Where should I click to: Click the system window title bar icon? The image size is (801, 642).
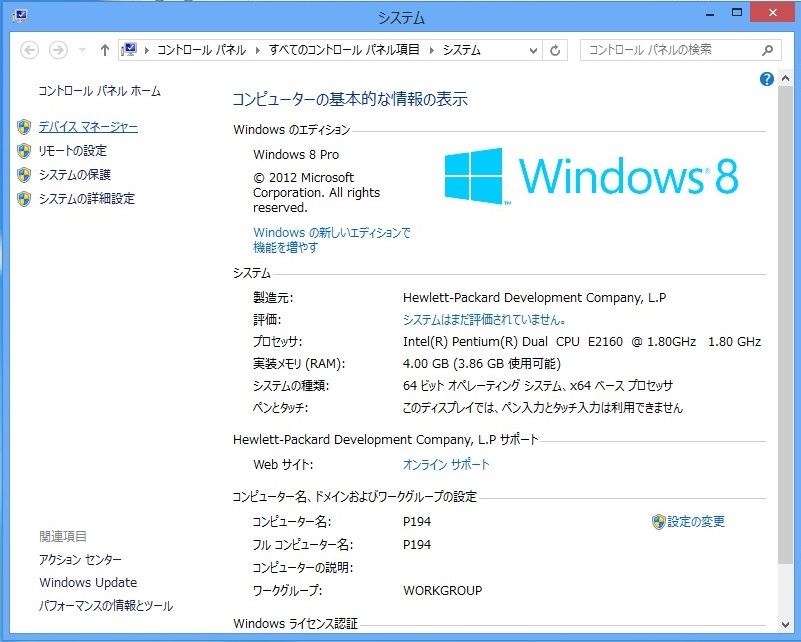point(20,16)
